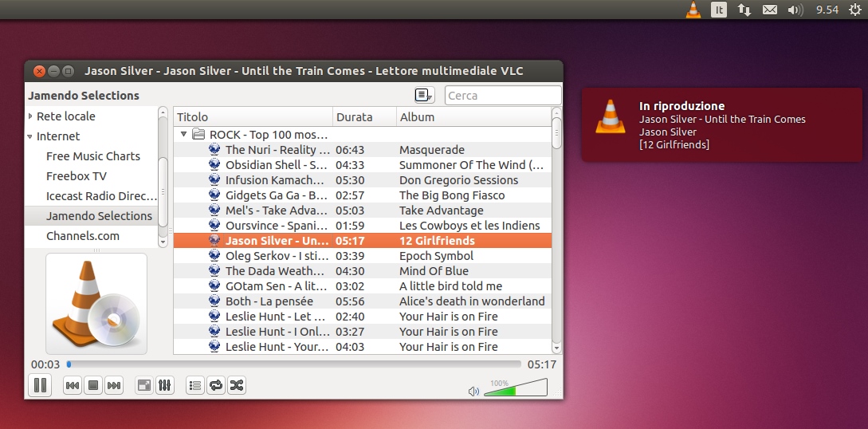Collapse the Internet tree section
The height and width of the screenshot is (429, 868).
(x=30, y=136)
